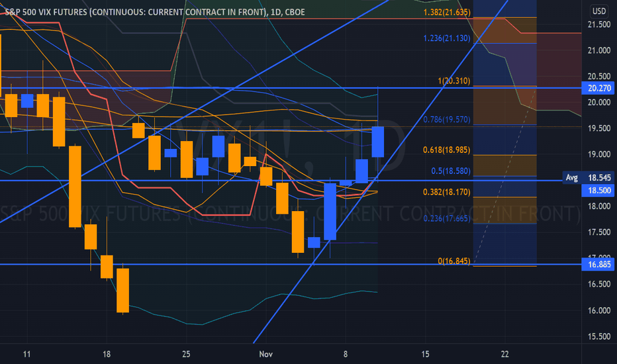Click date label 22 on time axis
Screen dimensions: 617x364
tap(505, 354)
